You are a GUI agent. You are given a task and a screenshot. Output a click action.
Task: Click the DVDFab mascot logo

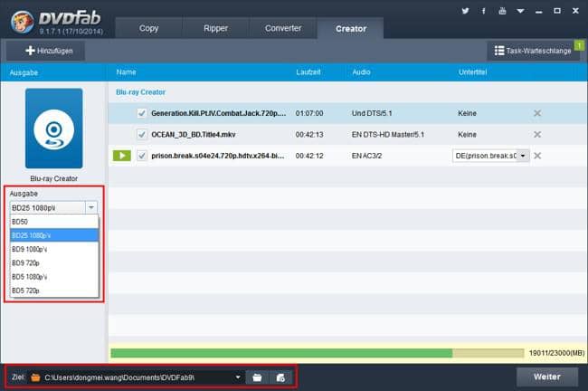click(22, 22)
